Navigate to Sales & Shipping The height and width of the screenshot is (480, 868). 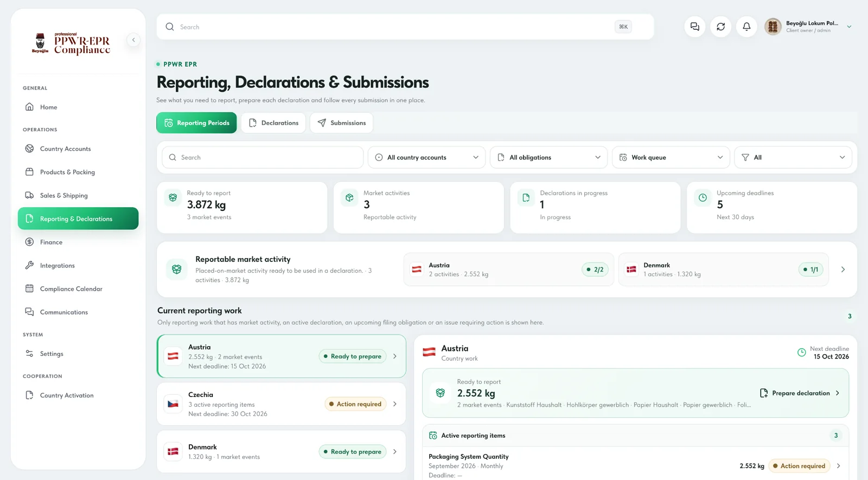coord(78,195)
